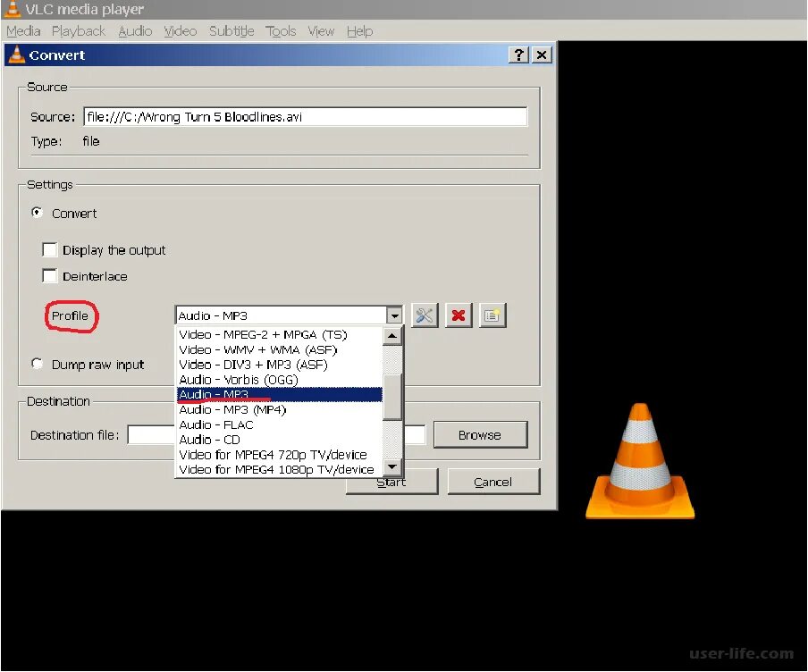Screen dimensions: 808x672
Task: Choose Video for MPEG4 720p TV/device profile
Action: [x=280, y=455]
